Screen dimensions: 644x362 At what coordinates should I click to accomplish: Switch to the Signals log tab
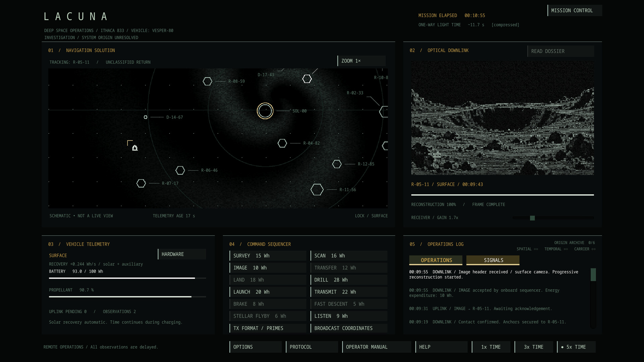point(493,260)
